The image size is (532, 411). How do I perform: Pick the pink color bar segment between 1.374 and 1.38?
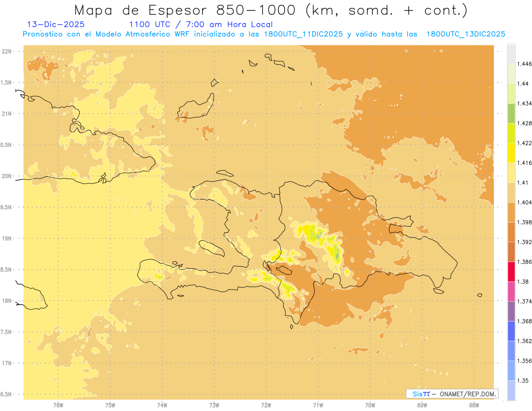click(x=511, y=291)
